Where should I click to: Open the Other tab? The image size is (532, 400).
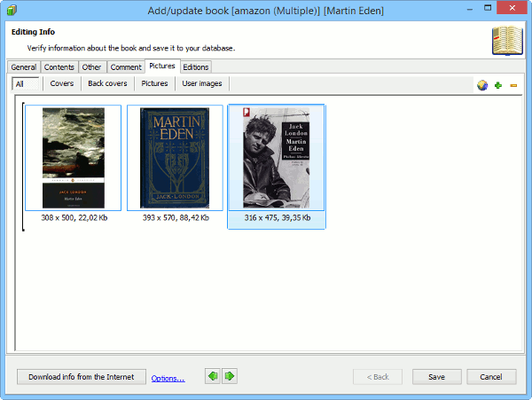tap(91, 67)
